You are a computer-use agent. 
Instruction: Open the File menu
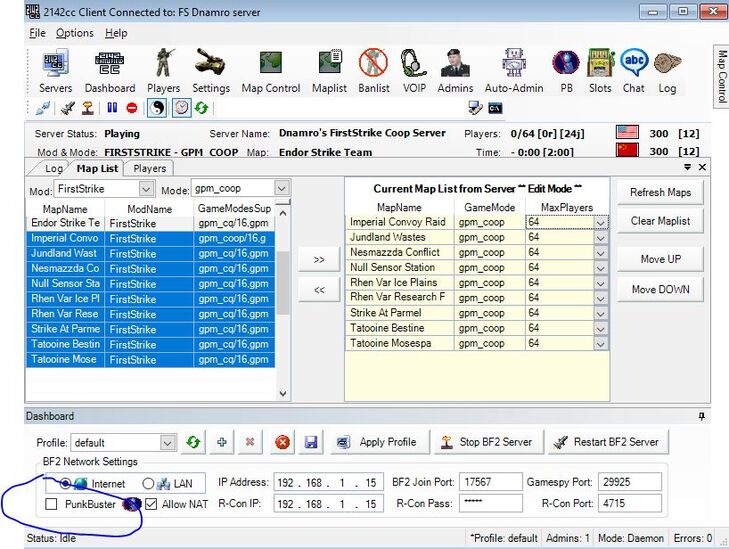37,33
